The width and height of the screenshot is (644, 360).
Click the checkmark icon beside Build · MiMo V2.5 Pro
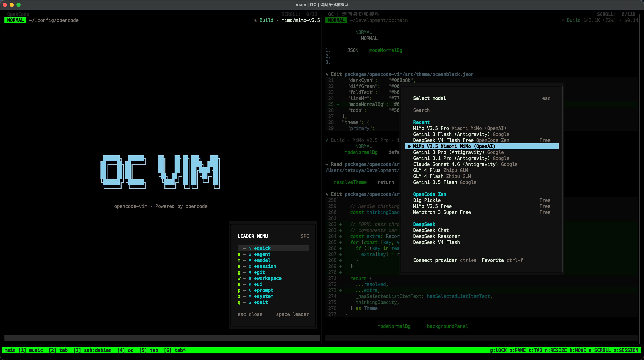pyautogui.click(x=327, y=140)
